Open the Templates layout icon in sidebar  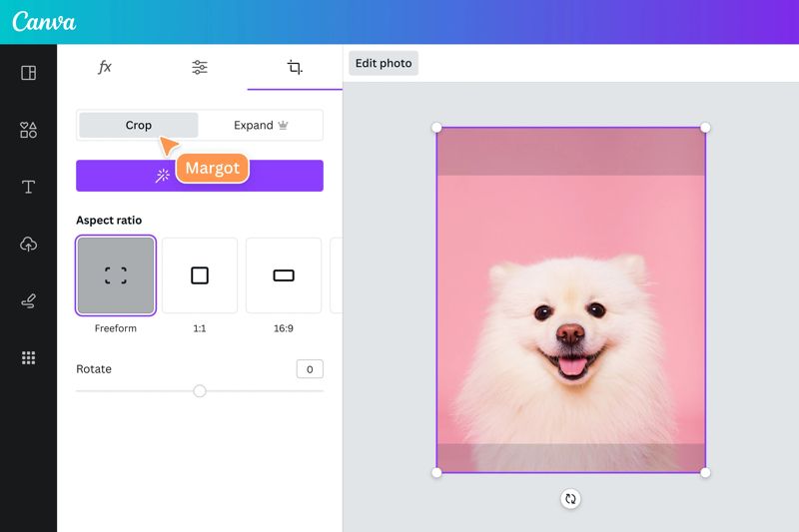[x=28, y=73]
